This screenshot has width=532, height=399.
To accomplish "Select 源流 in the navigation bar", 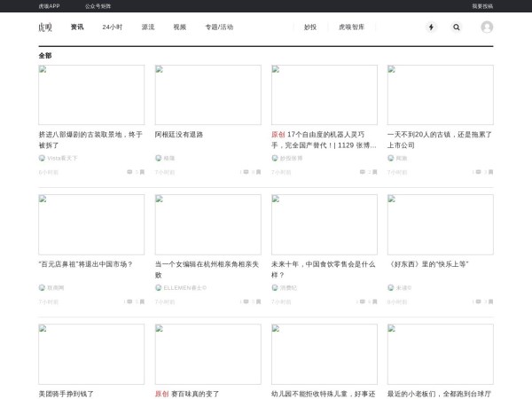I will pos(147,27).
